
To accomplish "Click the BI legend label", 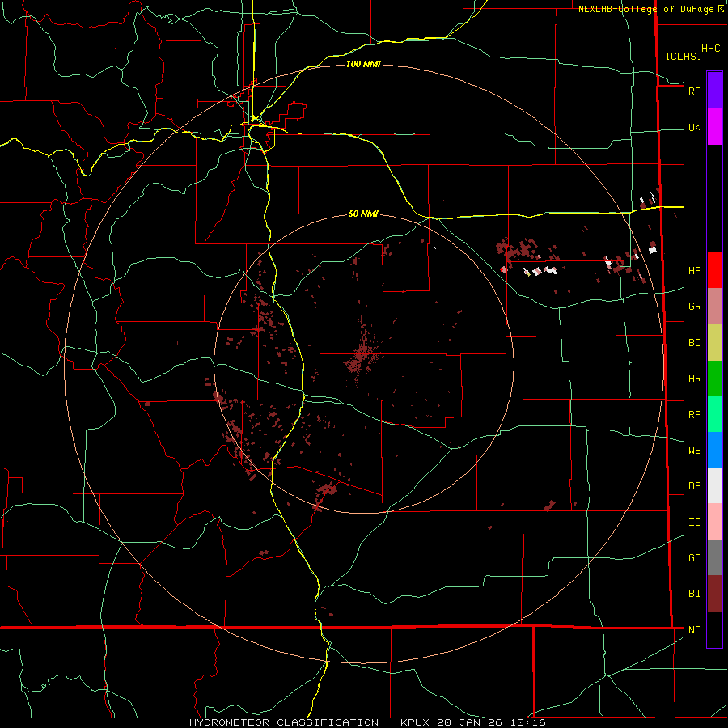I will pyautogui.click(x=694, y=594).
